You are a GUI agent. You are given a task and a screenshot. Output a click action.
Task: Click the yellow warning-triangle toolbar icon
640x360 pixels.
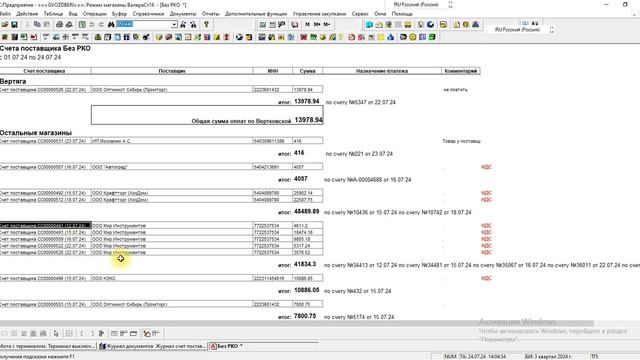coord(98,37)
